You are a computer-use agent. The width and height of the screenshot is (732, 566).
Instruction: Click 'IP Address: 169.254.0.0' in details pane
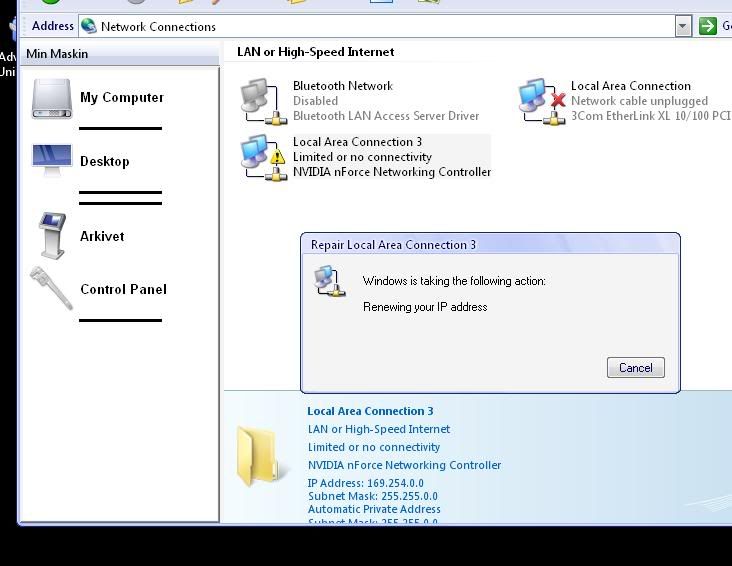point(366,483)
